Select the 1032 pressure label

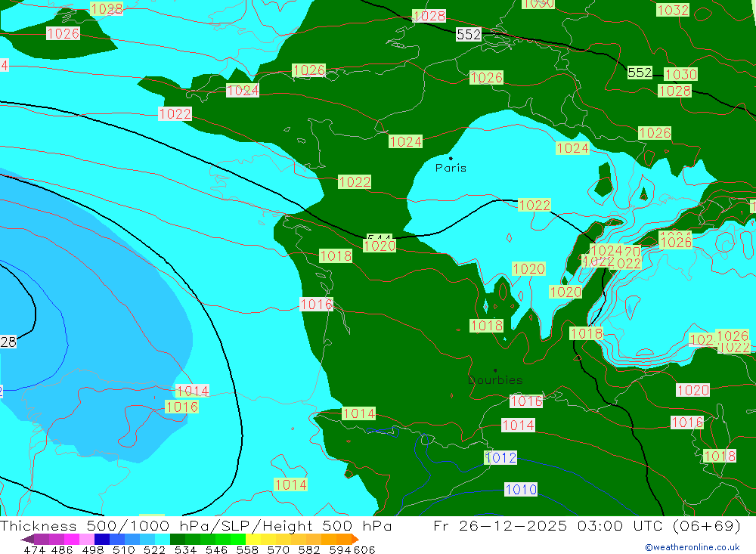point(673,10)
